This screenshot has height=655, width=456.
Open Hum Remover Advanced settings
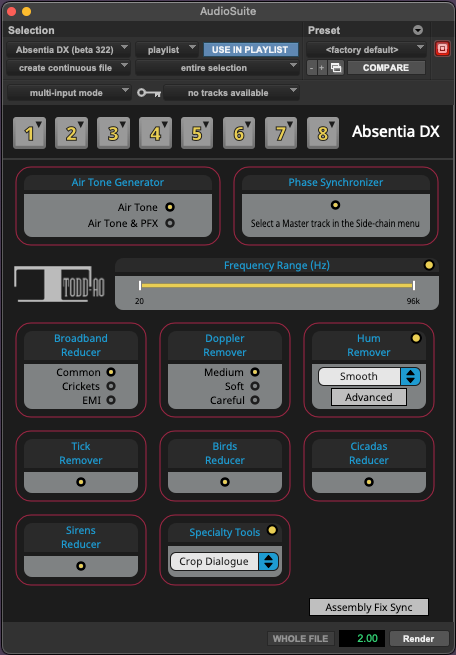tap(369, 397)
